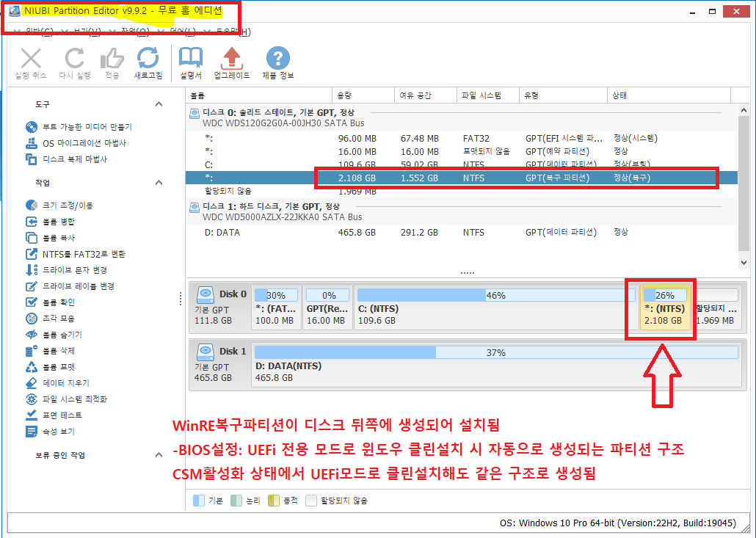Choose 볼륨 병합 operation
Viewport: 756px width, 538px height.
tap(50, 222)
